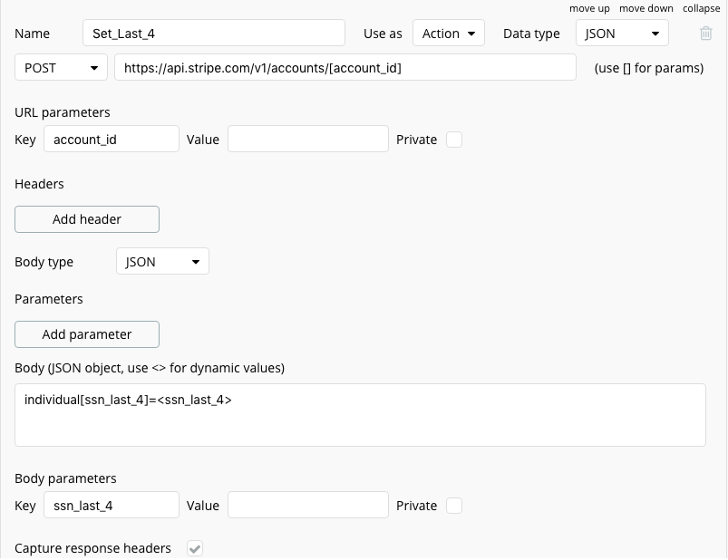Click the ssn_last_4 key field
Screen dimensions: 728x560
tap(111, 506)
